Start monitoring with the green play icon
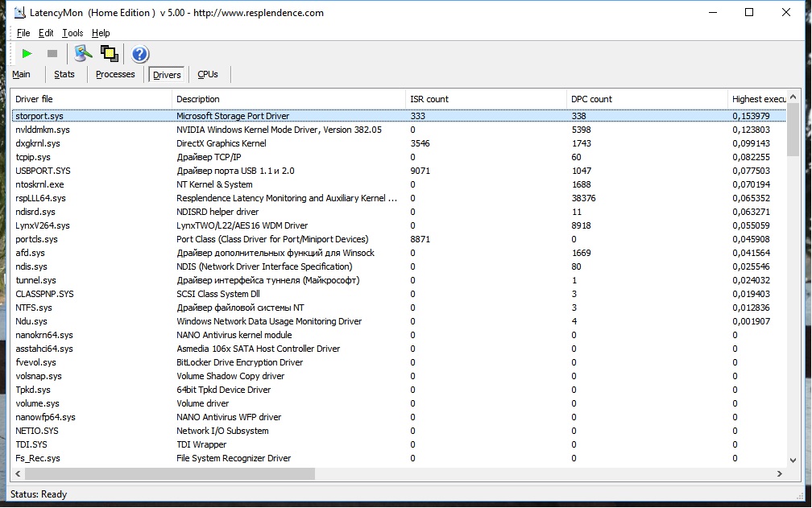This screenshot has height=508, width=812. pos(27,53)
